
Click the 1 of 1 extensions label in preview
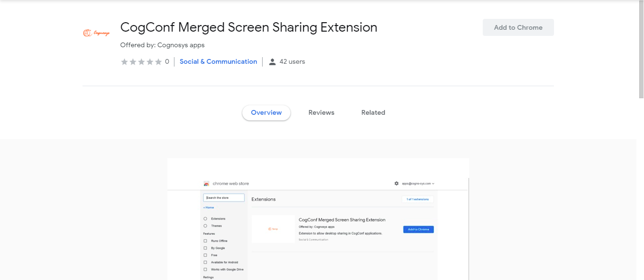[x=418, y=199]
